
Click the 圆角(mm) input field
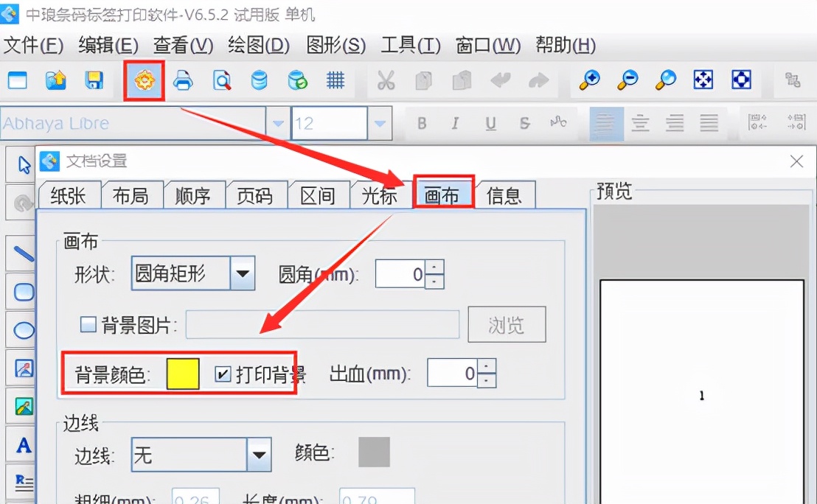click(400, 274)
